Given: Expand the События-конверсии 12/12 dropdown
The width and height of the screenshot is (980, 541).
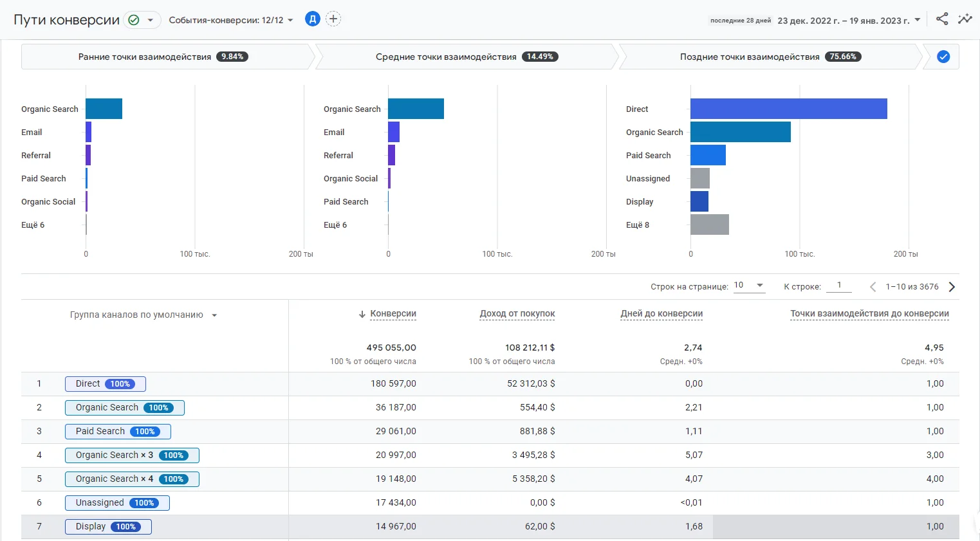Looking at the screenshot, I should click(x=231, y=20).
